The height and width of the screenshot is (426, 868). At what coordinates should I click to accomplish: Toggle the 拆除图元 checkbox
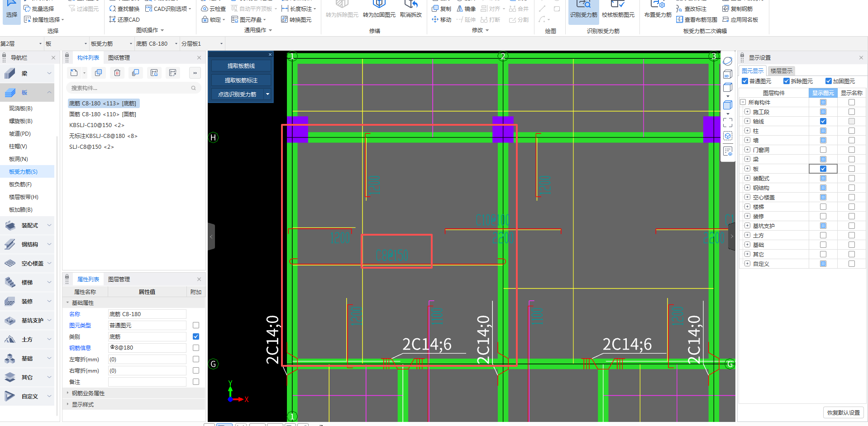787,81
